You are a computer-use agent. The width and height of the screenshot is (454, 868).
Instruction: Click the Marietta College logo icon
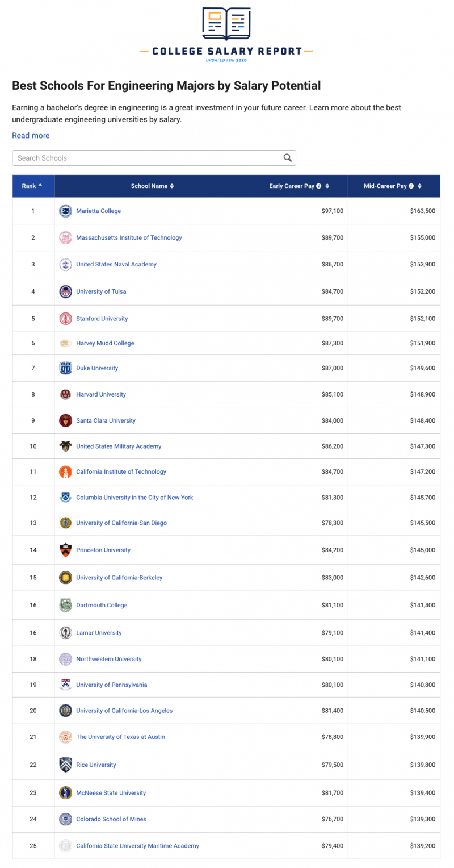pos(65,211)
